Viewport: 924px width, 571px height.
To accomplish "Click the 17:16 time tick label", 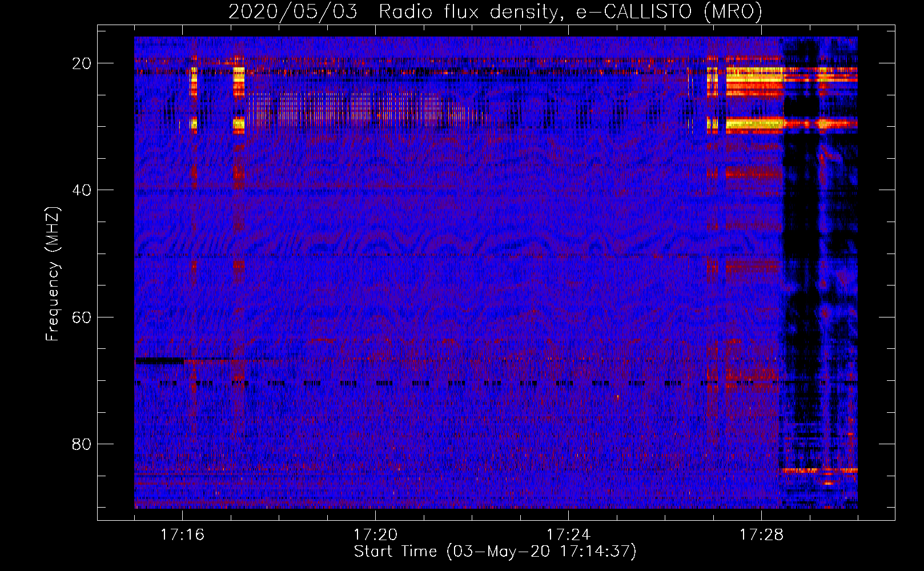I will click(182, 535).
